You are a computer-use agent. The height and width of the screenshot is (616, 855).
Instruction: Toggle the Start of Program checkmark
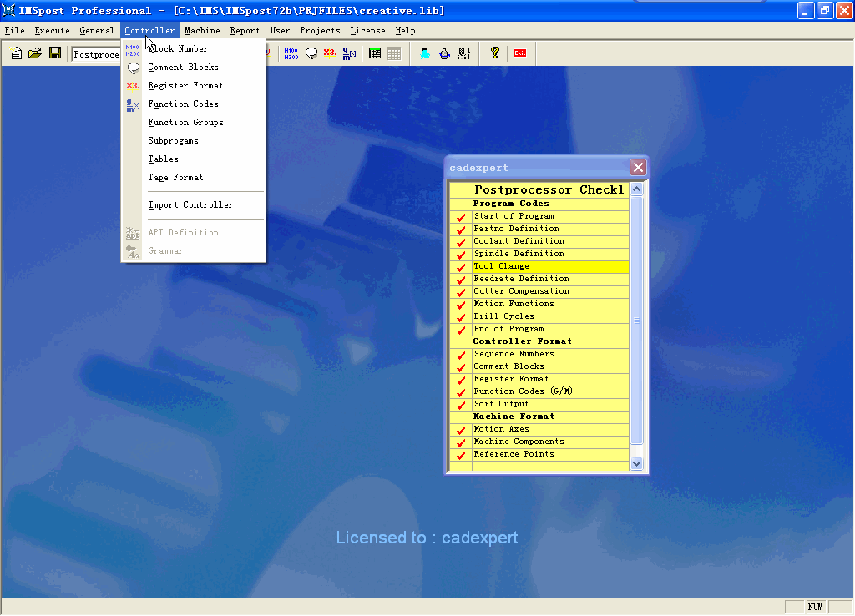point(461,217)
